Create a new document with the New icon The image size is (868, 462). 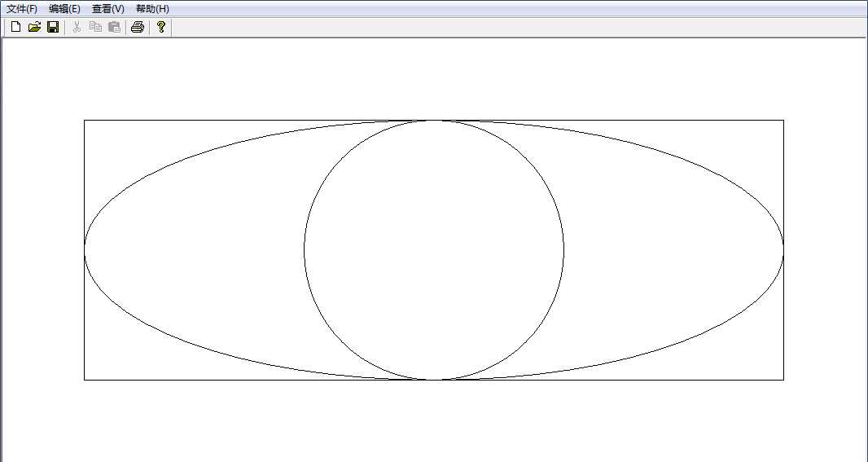pos(16,27)
